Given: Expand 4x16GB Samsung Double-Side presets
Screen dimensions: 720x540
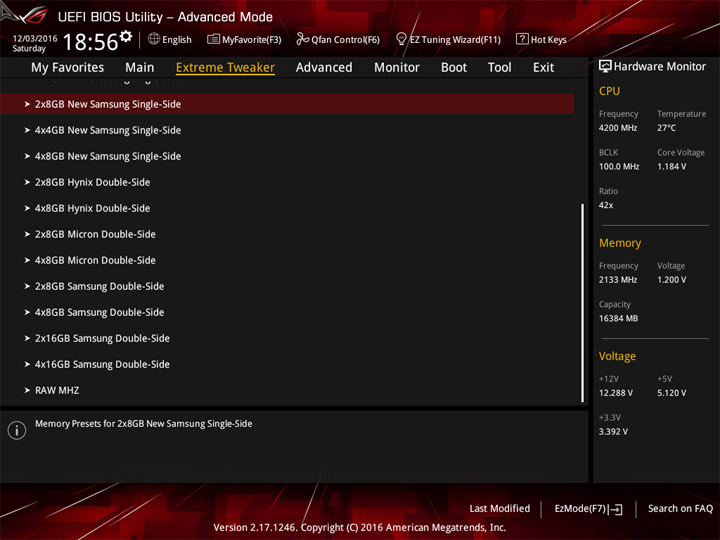Looking at the screenshot, I should [287, 365].
